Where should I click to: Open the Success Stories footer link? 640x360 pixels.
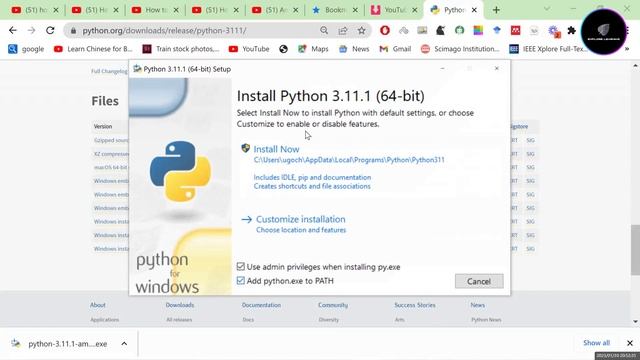[x=415, y=305]
